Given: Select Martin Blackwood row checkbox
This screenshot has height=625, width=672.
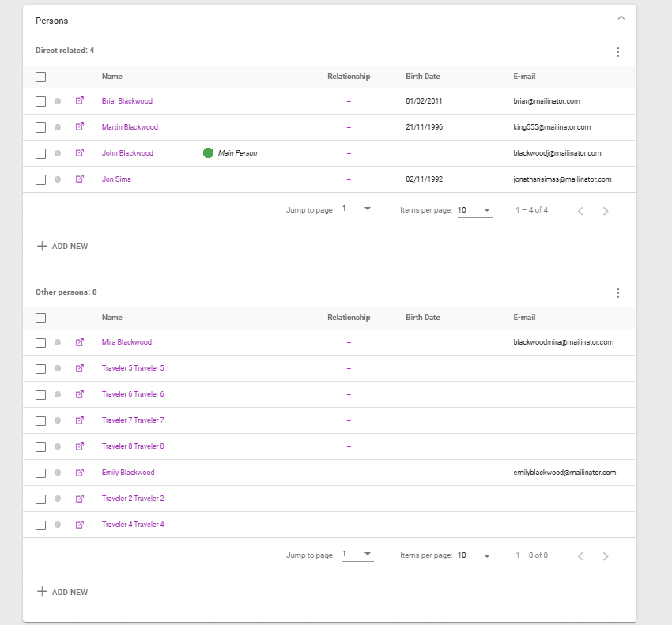Looking at the screenshot, I should pyautogui.click(x=41, y=127).
